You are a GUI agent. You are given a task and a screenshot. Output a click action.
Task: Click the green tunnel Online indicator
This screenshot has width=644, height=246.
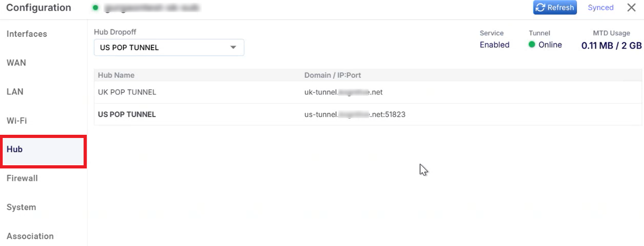pyautogui.click(x=532, y=45)
